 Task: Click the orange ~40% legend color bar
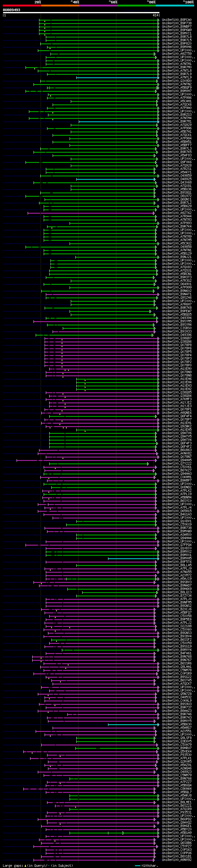pos(60,6)
